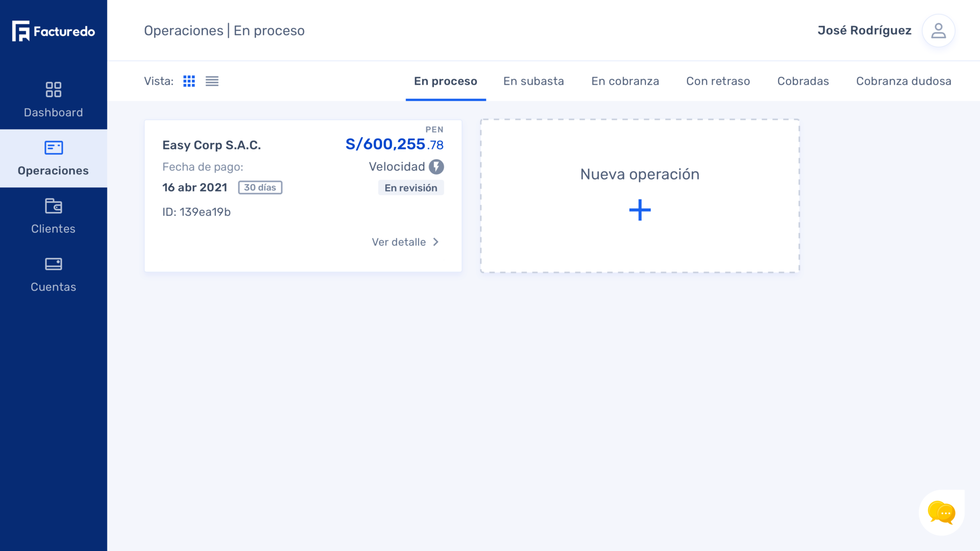This screenshot has width=980, height=551.
Task: Click the Facturedo logo
Action: click(54, 31)
